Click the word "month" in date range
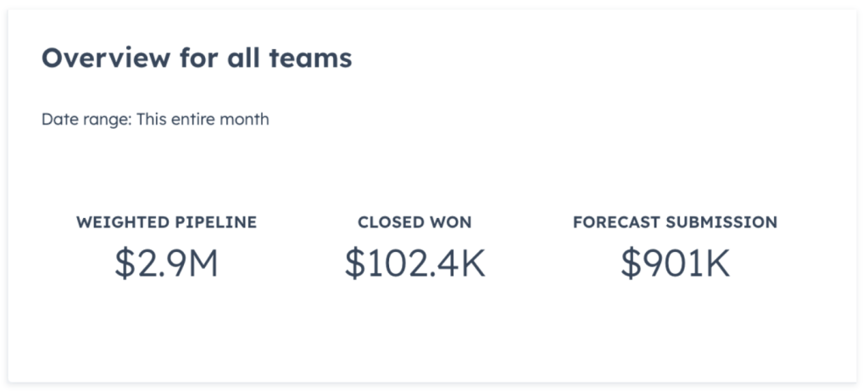The width and height of the screenshot is (868, 391). (x=246, y=120)
